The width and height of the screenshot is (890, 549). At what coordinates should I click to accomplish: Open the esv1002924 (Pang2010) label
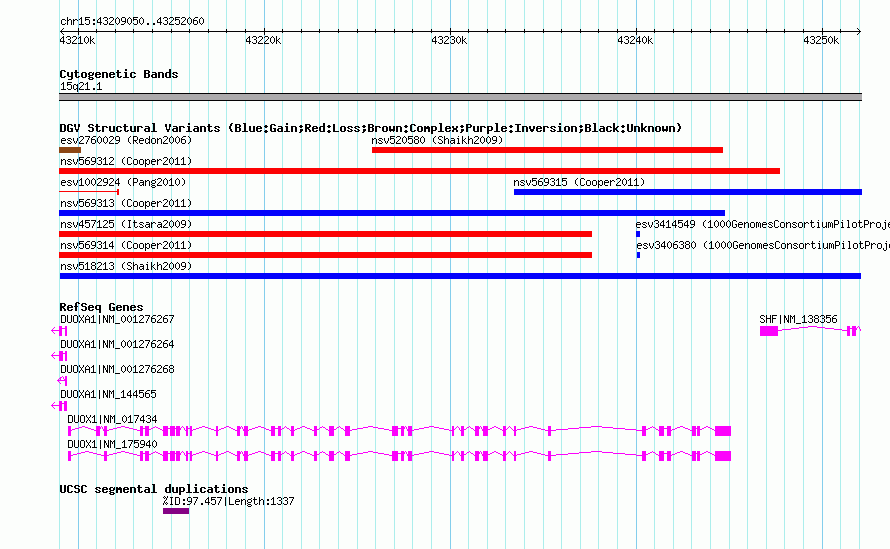123,182
